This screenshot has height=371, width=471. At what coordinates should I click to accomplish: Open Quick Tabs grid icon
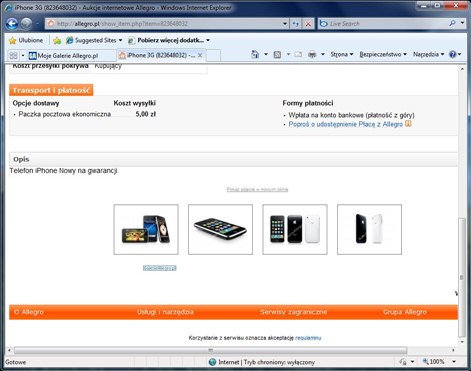[x=13, y=55]
